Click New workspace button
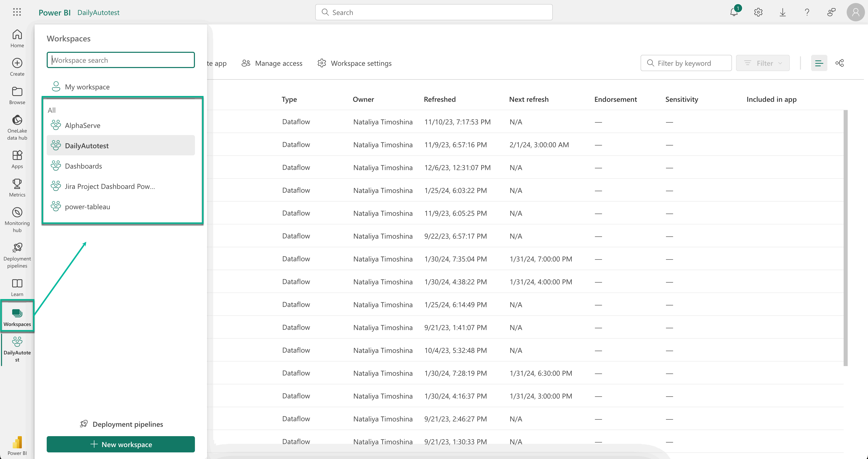The width and height of the screenshot is (868, 459). coord(121,444)
